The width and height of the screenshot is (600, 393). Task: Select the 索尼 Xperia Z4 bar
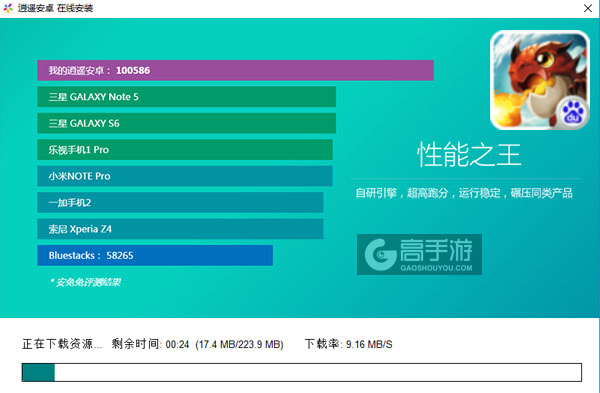pos(180,229)
